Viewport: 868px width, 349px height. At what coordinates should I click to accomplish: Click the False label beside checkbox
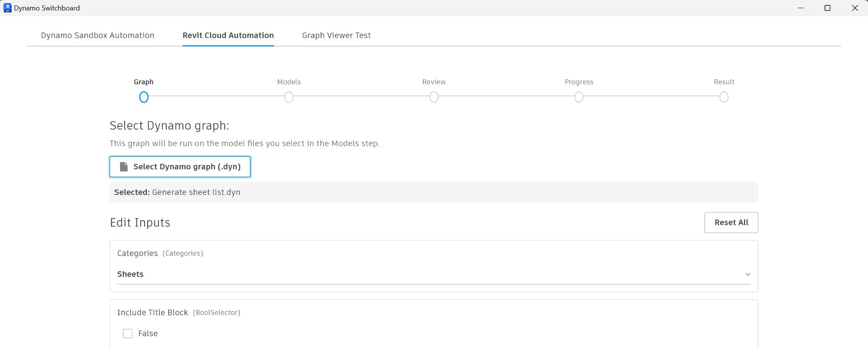[x=148, y=334]
